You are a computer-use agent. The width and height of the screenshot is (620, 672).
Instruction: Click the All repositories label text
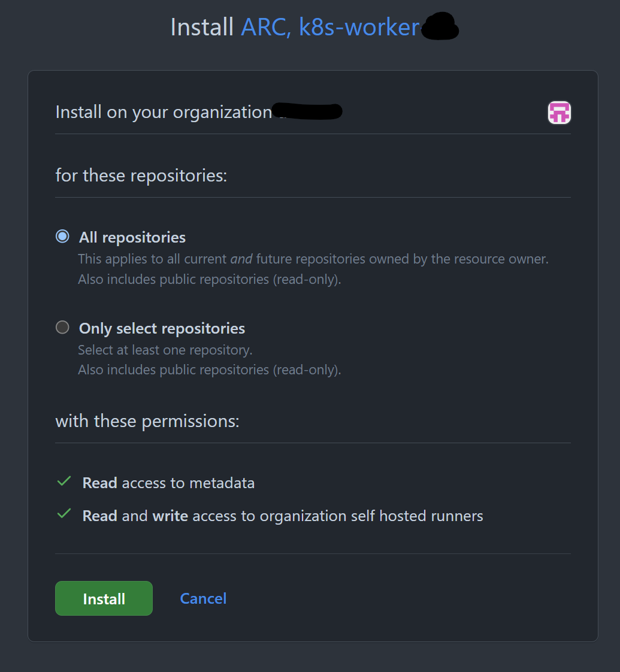point(132,237)
